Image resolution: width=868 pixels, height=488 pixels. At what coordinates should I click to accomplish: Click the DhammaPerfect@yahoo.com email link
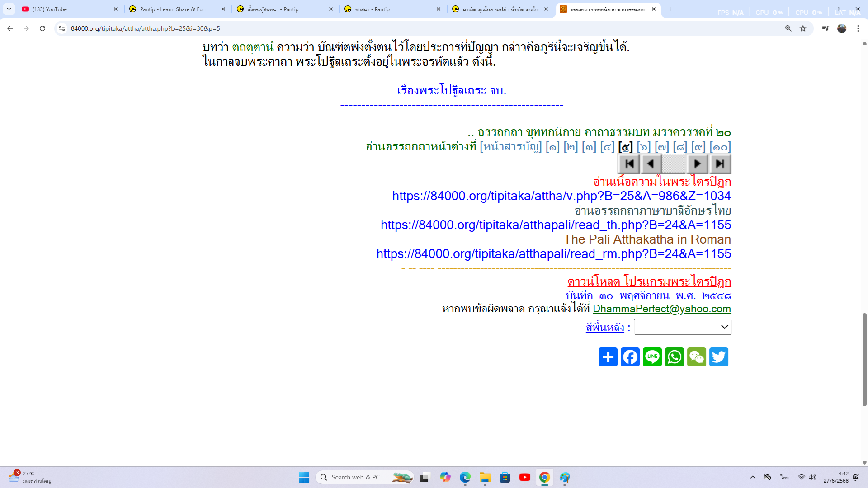[x=662, y=309]
